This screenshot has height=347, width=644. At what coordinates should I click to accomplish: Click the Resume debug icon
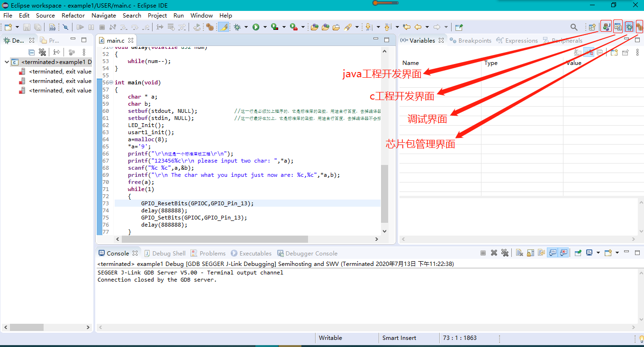click(80, 27)
